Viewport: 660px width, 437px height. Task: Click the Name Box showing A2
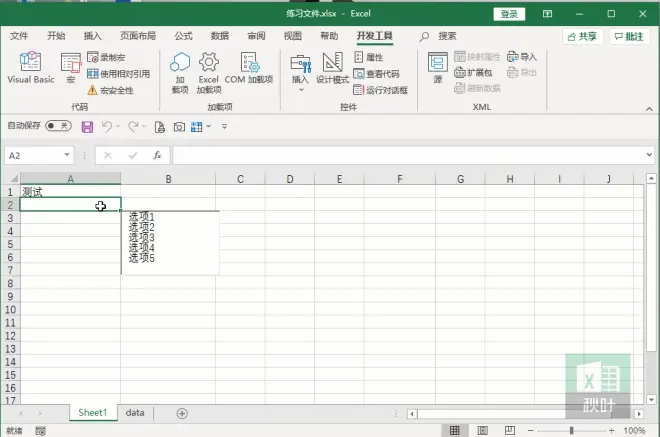point(35,155)
